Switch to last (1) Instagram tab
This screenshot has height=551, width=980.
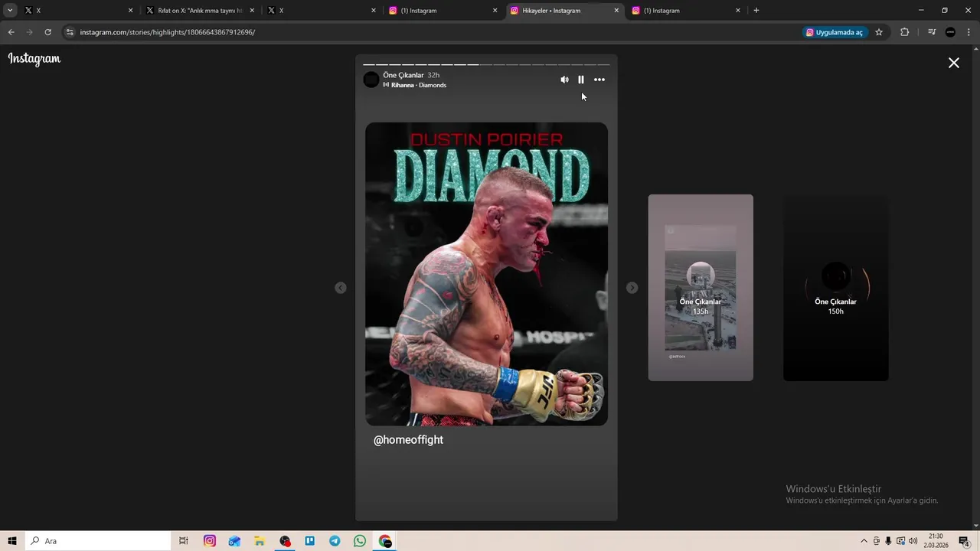[685, 11]
